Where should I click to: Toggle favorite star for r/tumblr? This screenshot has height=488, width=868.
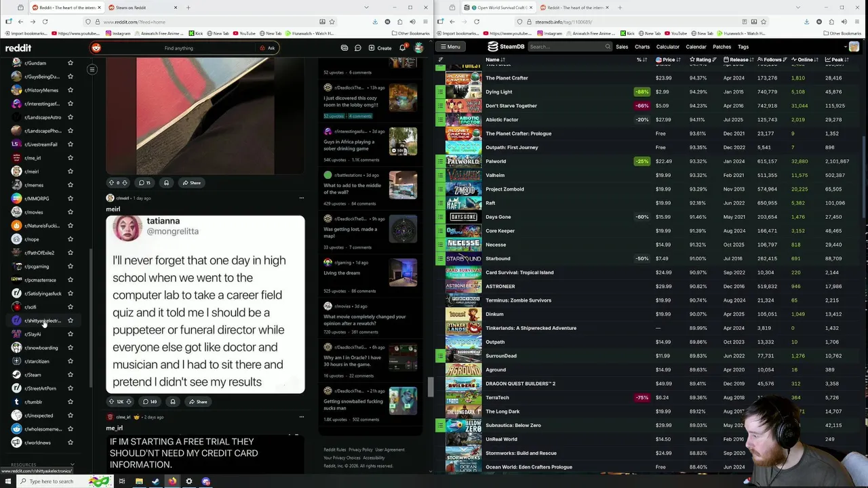click(70, 402)
